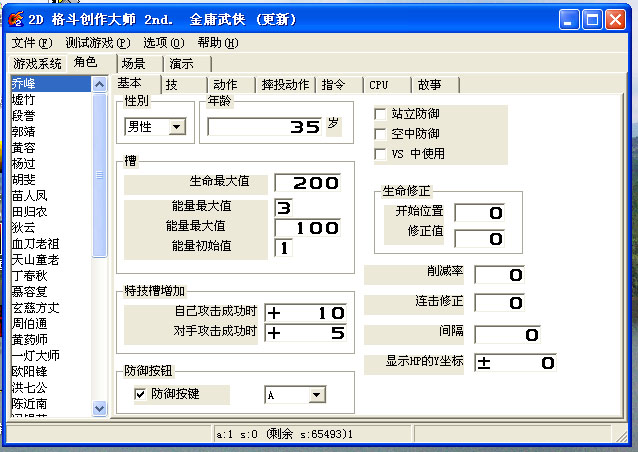Select 段誉 in the character list

click(50, 116)
